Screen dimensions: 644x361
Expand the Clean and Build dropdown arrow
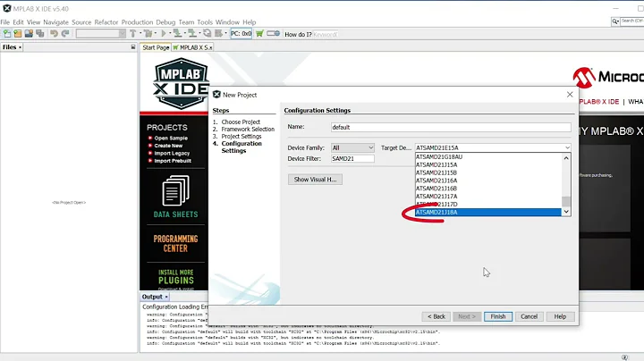(156, 34)
